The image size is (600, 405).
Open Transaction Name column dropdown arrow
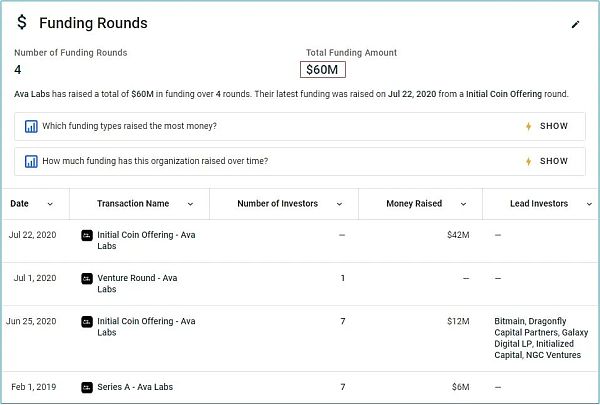click(x=190, y=204)
